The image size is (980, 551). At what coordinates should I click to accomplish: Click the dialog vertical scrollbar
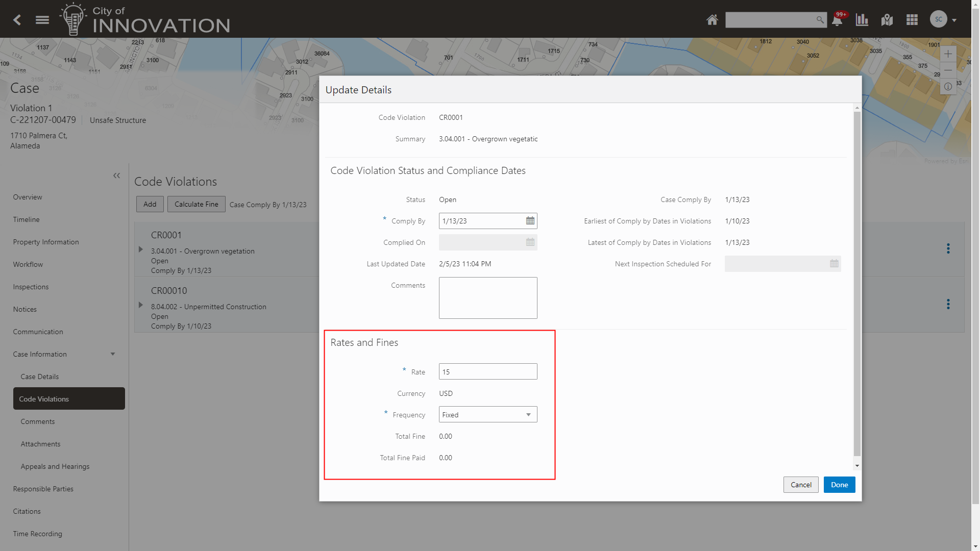857,283
